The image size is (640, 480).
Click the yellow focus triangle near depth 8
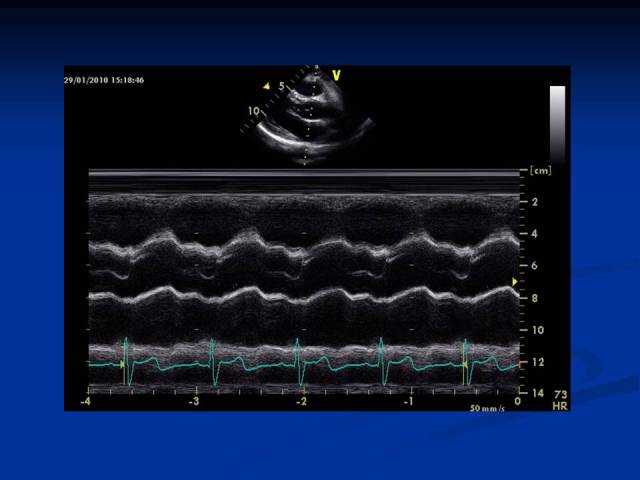pyautogui.click(x=515, y=282)
